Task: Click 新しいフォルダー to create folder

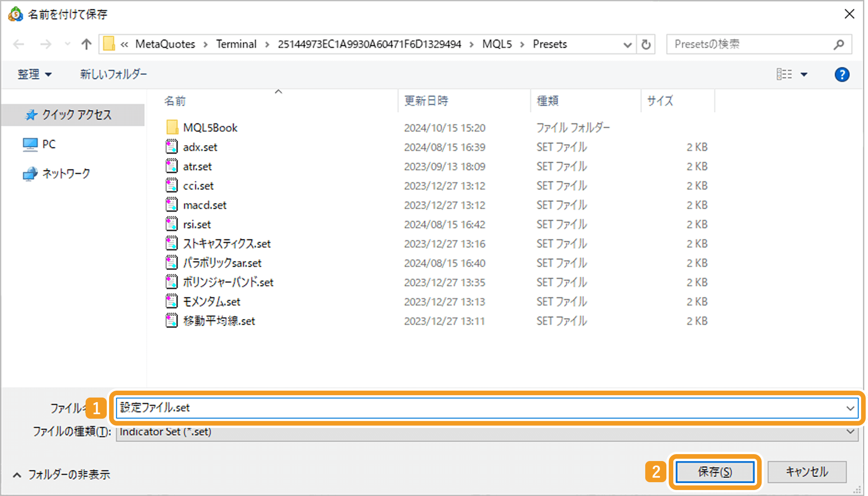Action: (113, 75)
